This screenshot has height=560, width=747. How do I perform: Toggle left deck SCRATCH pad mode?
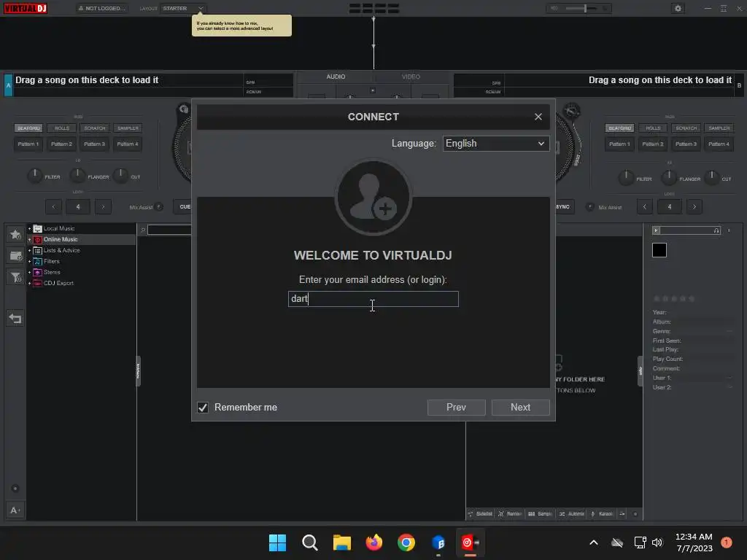(95, 128)
